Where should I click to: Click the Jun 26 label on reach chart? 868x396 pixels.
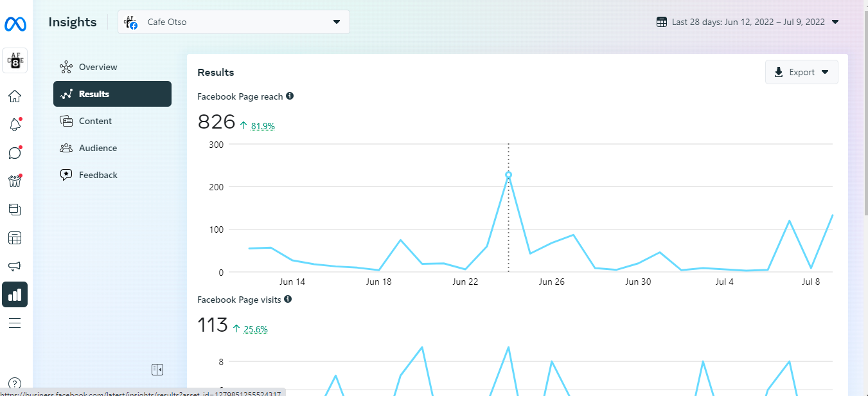click(551, 282)
